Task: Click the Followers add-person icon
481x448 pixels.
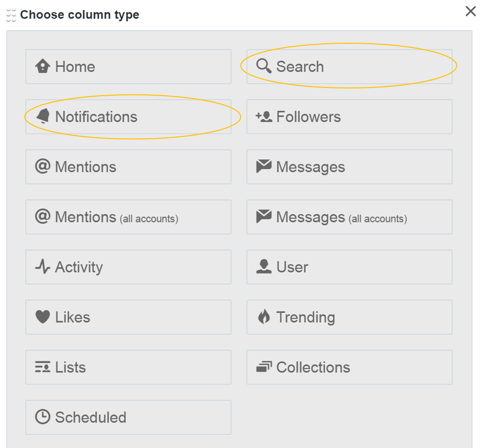Action: pyautogui.click(x=264, y=117)
